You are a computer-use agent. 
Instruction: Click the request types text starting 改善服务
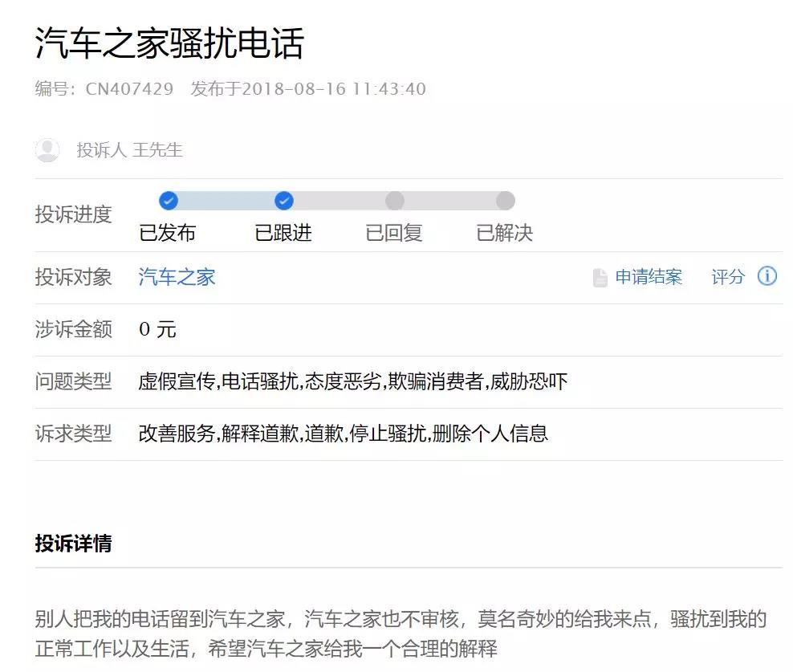[x=344, y=434]
